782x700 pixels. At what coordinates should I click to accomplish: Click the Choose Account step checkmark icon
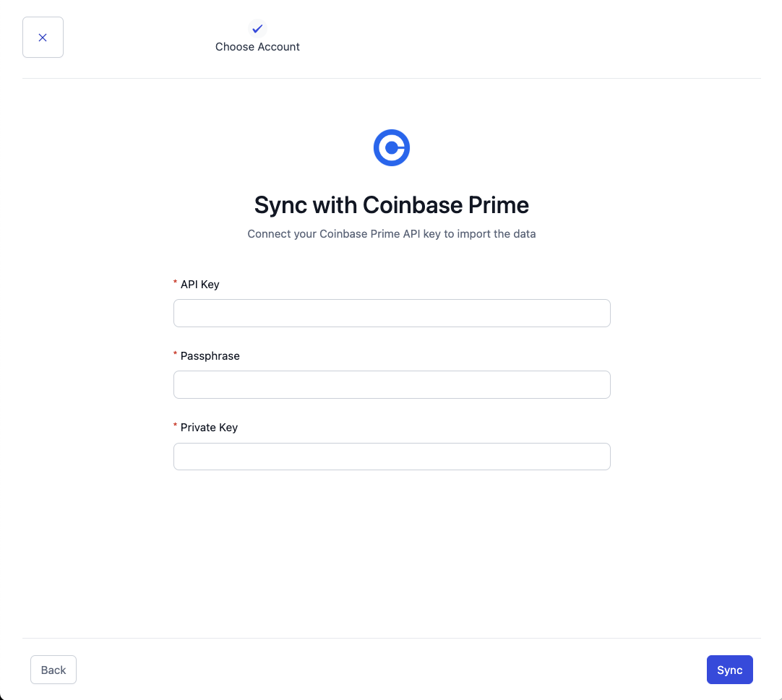click(257, 29)
